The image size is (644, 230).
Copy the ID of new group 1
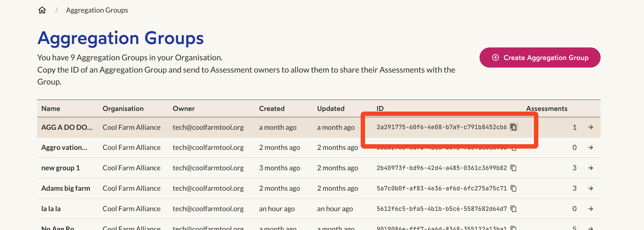coord(514,168)
